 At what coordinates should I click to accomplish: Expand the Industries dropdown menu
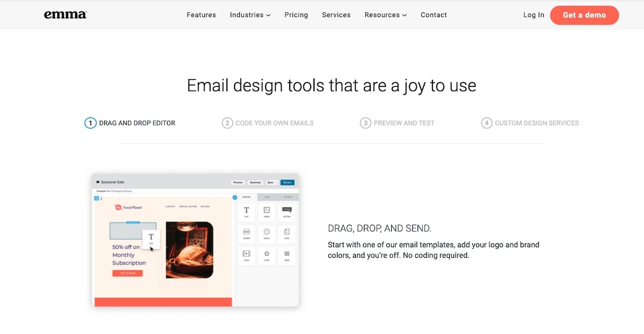point(250,15)
